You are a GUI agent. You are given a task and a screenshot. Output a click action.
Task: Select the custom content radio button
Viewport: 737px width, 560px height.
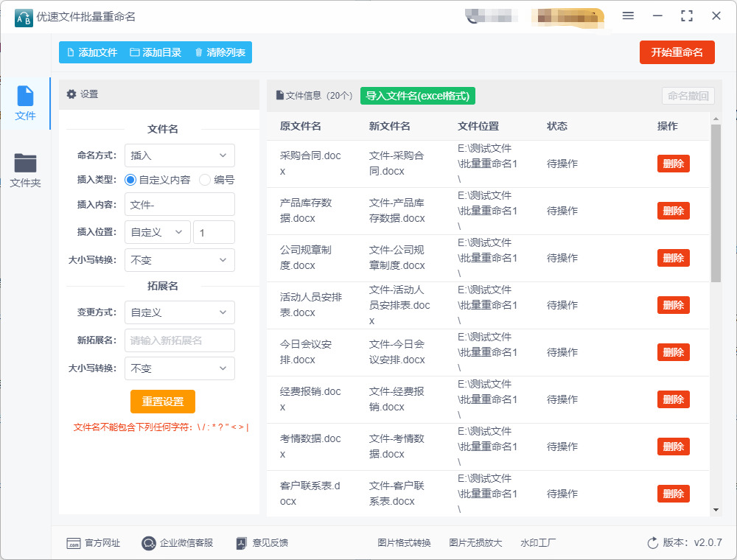pos(130,180)
